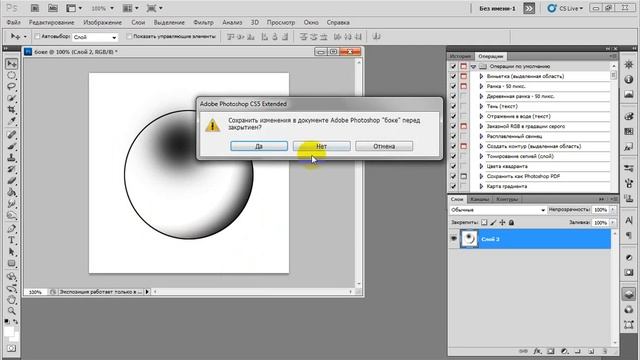This screenshot has width=640, height=360.
Task: Collapse the Операции по умолчанию set
Action: pyautogui.click(x=473, y=66)
